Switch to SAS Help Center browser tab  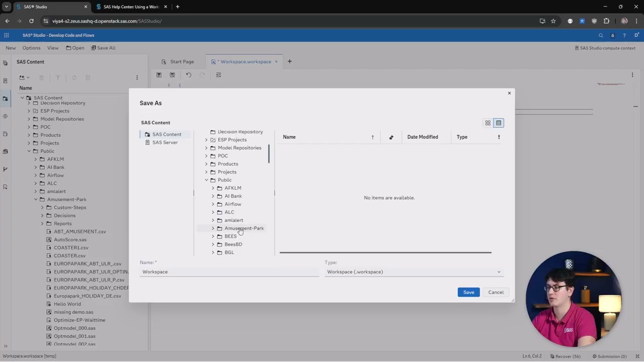131,7
